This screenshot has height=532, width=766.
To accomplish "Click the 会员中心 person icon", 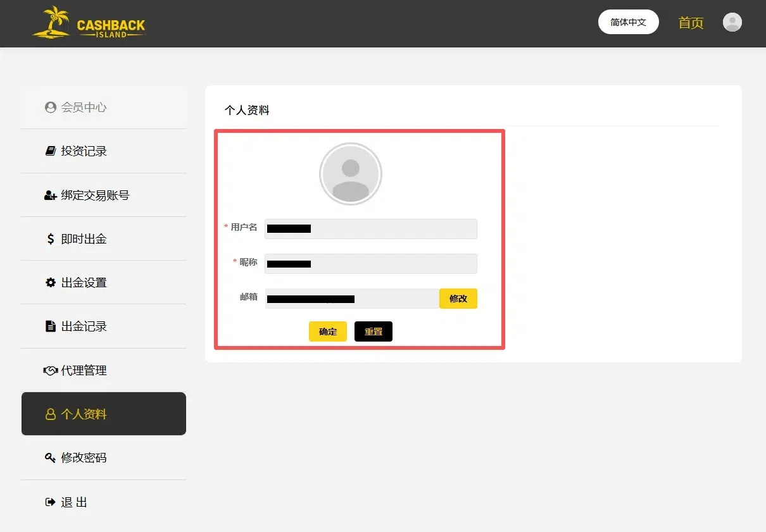I will pyautogui.click(x=51, y=108).
